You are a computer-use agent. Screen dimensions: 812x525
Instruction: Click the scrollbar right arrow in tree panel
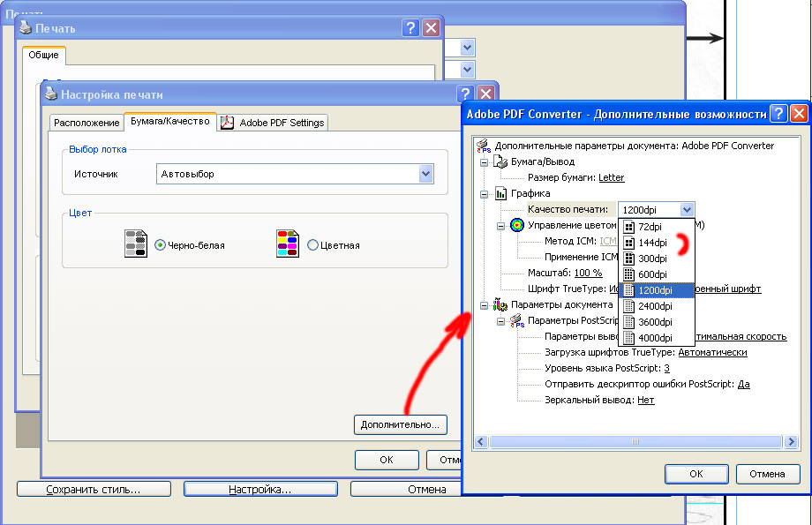coord(791,442)
